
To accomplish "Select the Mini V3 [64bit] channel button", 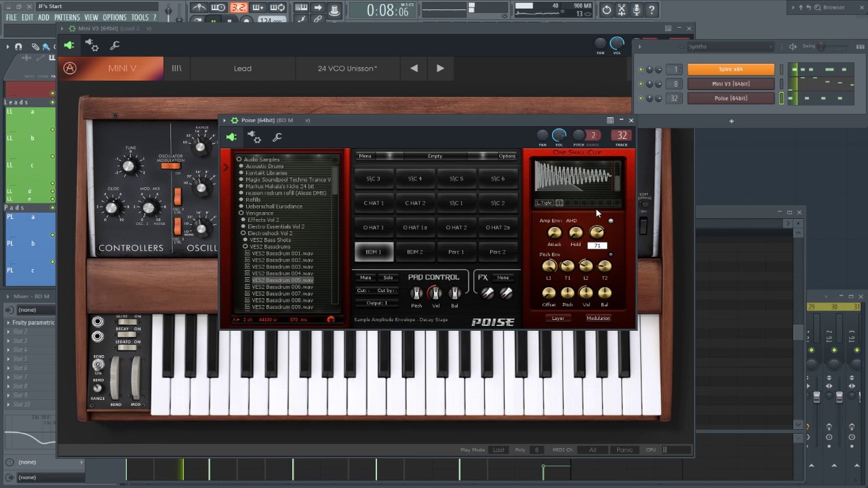I will tap(731, 84).
